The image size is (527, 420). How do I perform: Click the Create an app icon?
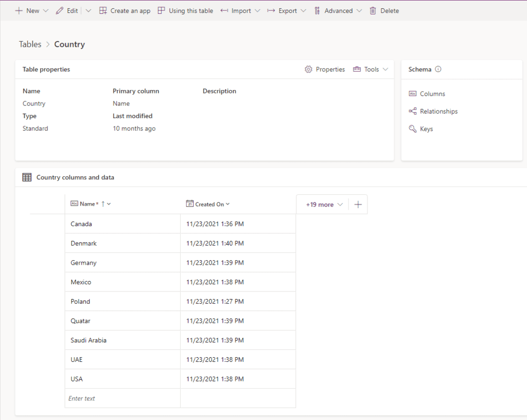[103, 11]
